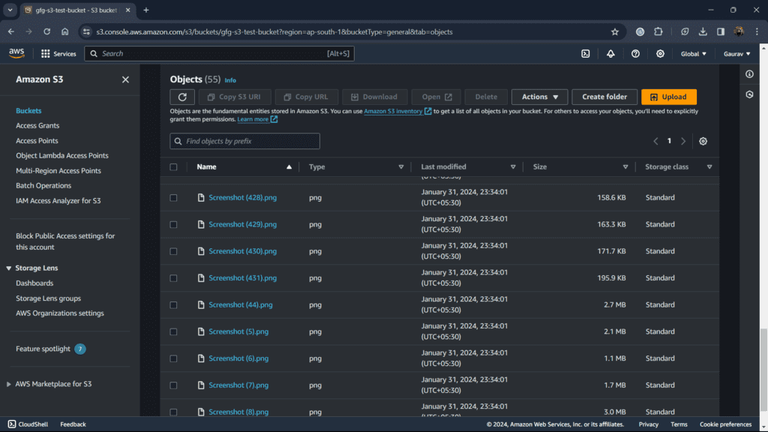Sort objects by Type column arrow

pos(401,167)
